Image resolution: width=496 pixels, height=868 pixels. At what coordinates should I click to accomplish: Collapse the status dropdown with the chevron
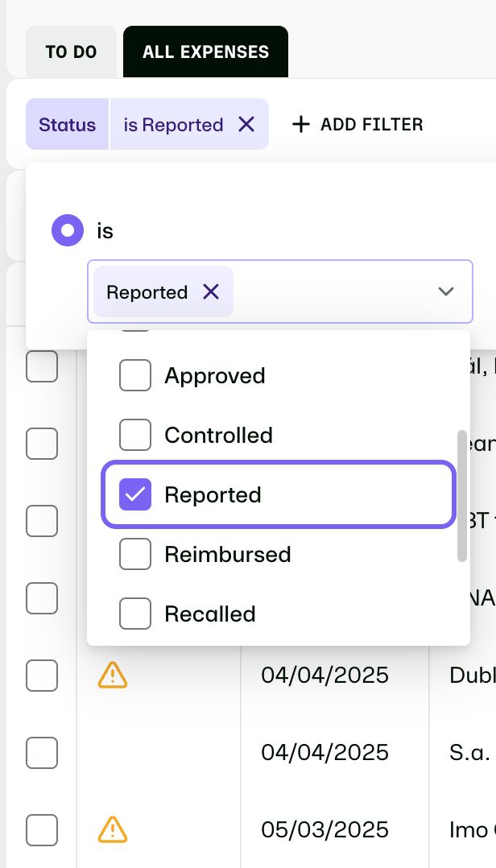coord(446,291)
